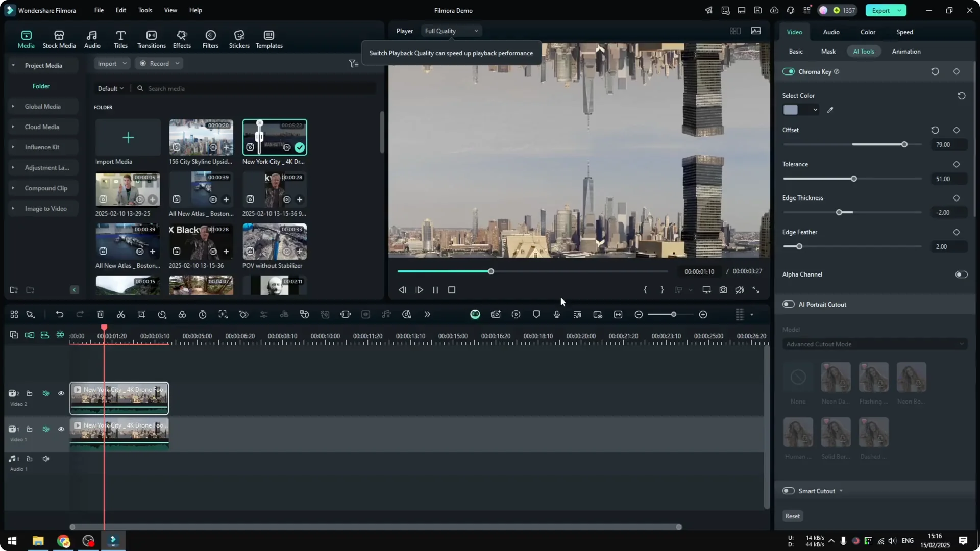The width and height of the screenshot is (980, 551).
Task: Expand the Compound Clip sidebar group
Action: coord(13,188)
